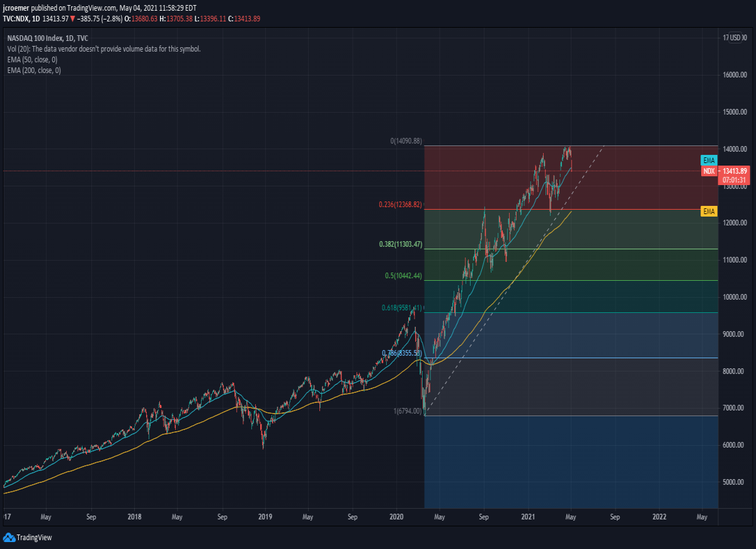Click the 2022 label on time axis
This screenshot has height=549, width=756.
click(x=660, y=517)
